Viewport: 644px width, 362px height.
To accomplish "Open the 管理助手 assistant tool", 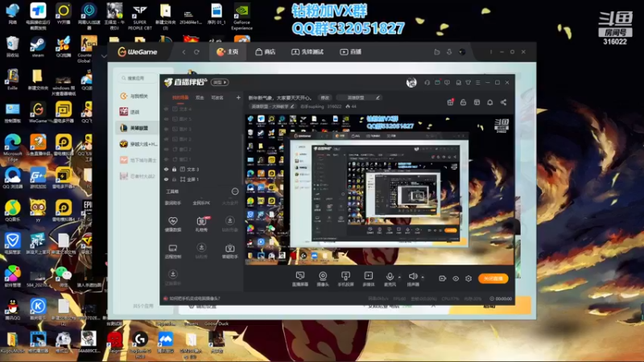I will click(229, 251).
